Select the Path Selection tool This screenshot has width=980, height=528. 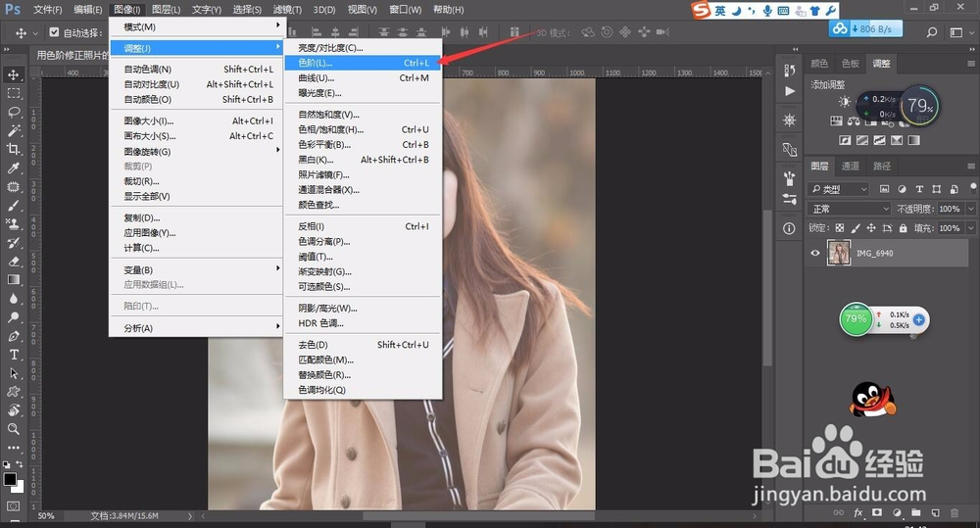13,373
